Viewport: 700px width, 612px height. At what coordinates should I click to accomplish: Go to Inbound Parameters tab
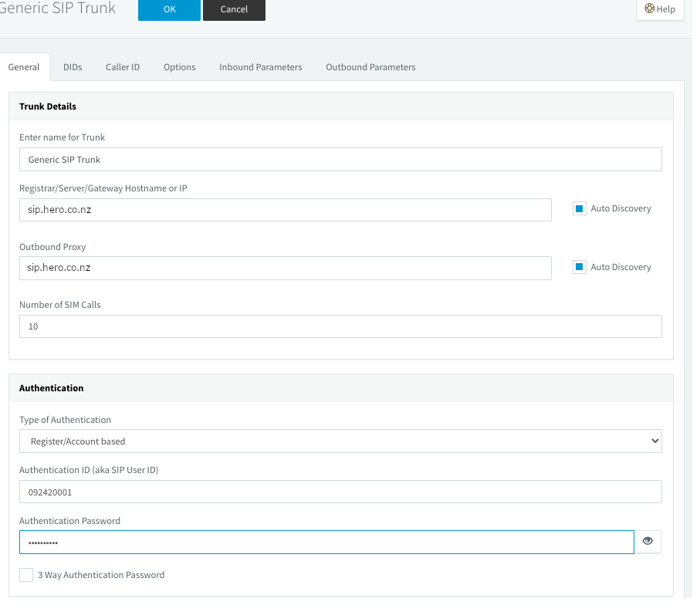[260, 67]
